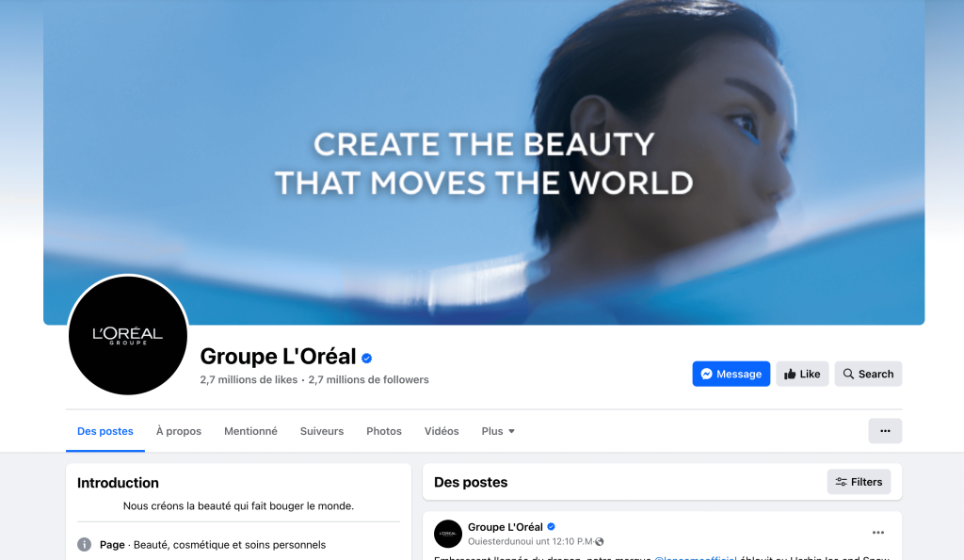Open the L'Oréal Groupe profile picture
Screen dimensions: 964x560
[x=128, y=335]
